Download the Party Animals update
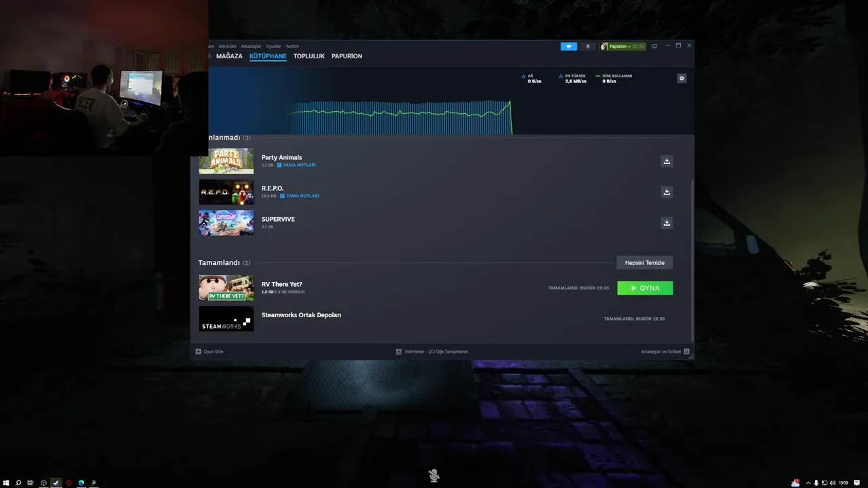This screenshot has height=488, width=868. [667, 161]
